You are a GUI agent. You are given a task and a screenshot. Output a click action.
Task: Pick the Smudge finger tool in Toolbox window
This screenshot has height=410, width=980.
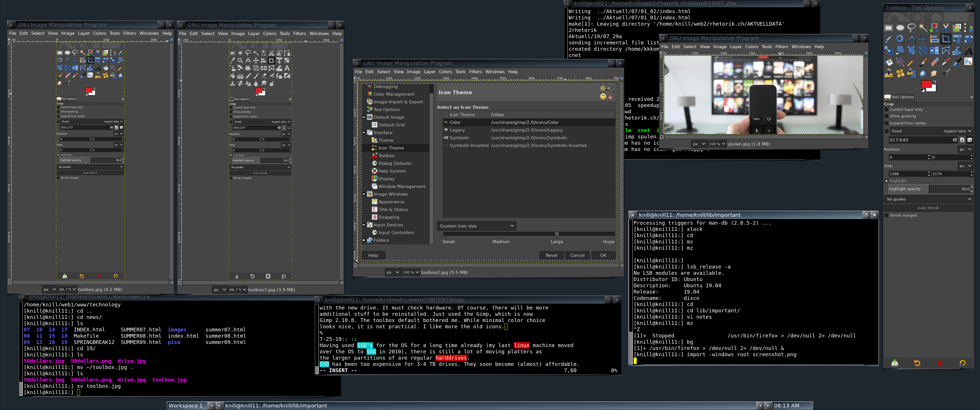tap(934, 73)
